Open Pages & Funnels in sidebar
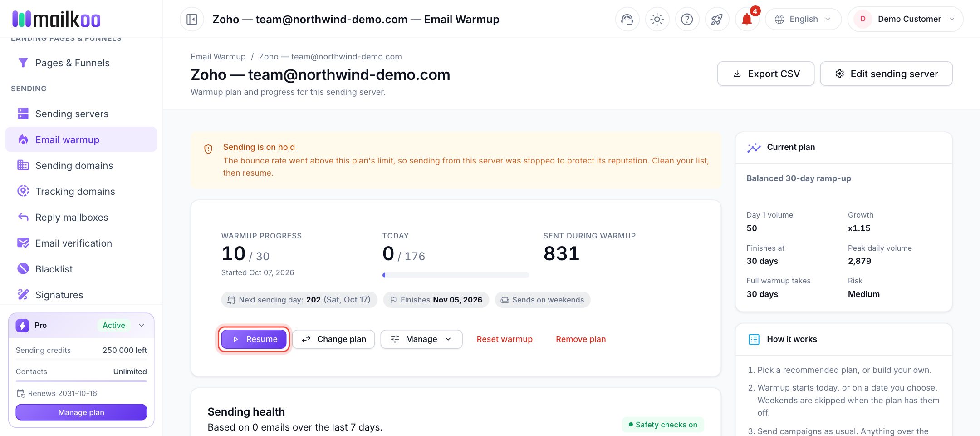 [81, 63]
